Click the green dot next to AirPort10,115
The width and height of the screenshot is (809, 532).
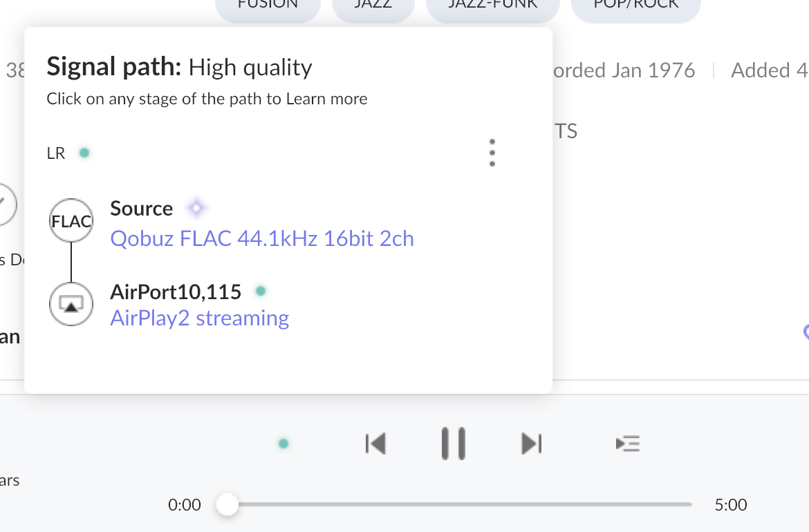pos(261,292)
